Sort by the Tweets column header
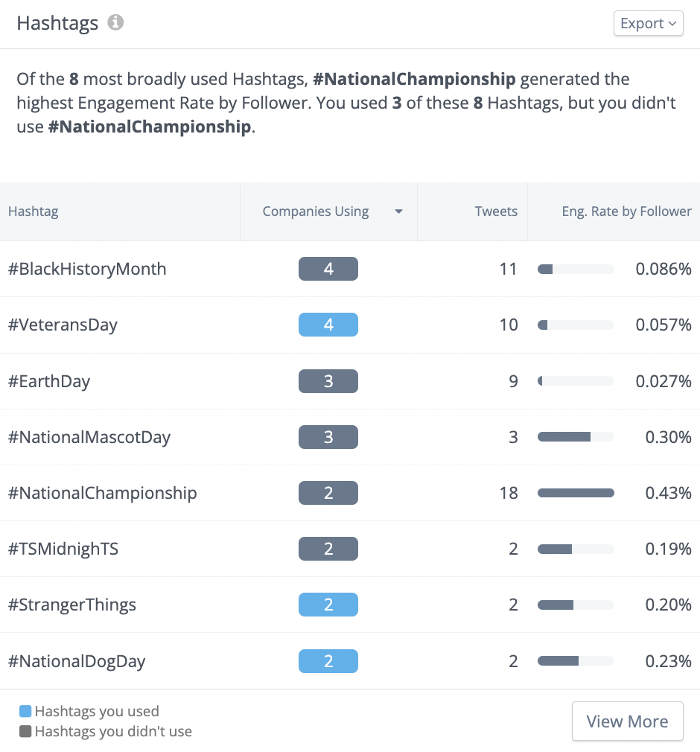This screenshot has height=752, width=700. click(496, 211)
